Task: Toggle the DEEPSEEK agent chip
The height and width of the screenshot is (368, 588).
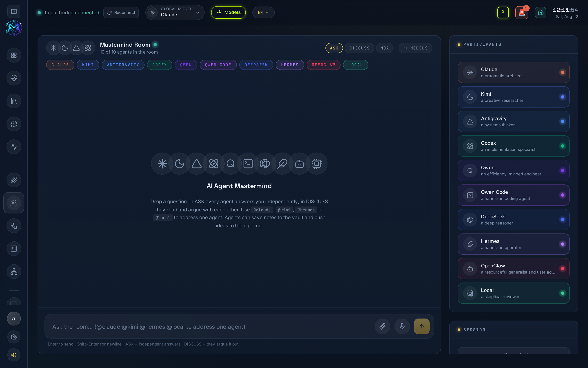Action: point(256,65)
